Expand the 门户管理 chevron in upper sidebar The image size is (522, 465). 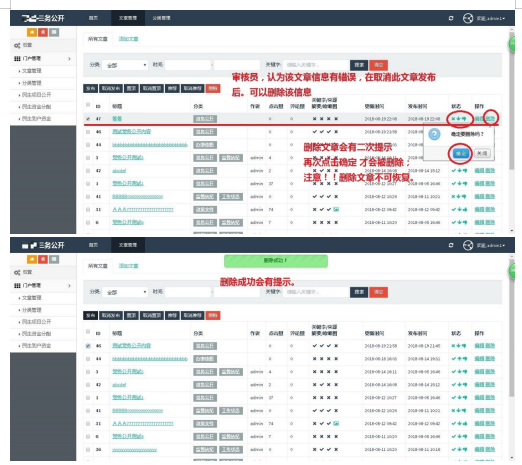[69, 59]
